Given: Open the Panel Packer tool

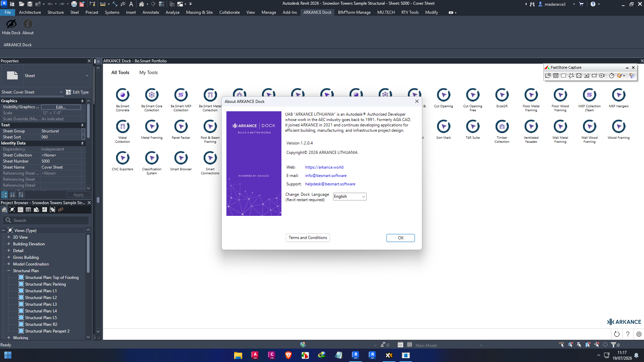Looking at the screenshot, I should [x=181, y=129].
